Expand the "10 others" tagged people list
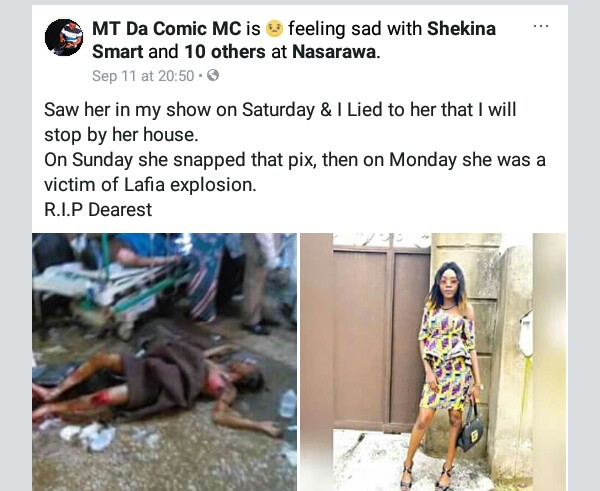600x491 pixels. click(x=225, y=52)
